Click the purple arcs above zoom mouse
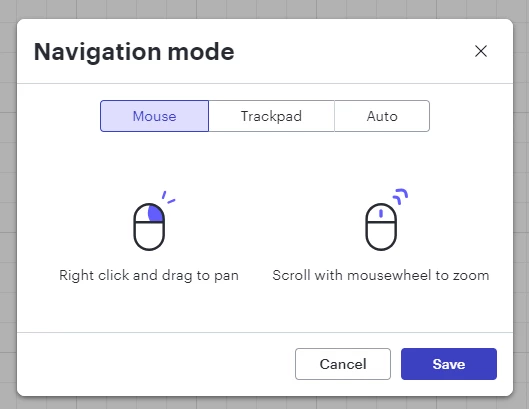The height and width of the screenshot is (409, 529). coord(401,196)
